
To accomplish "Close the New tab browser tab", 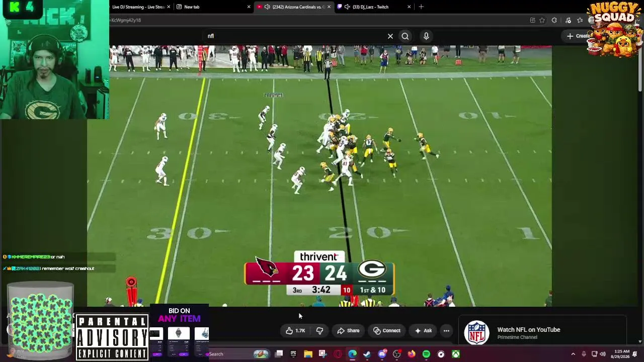I will (x=249, y=7).
